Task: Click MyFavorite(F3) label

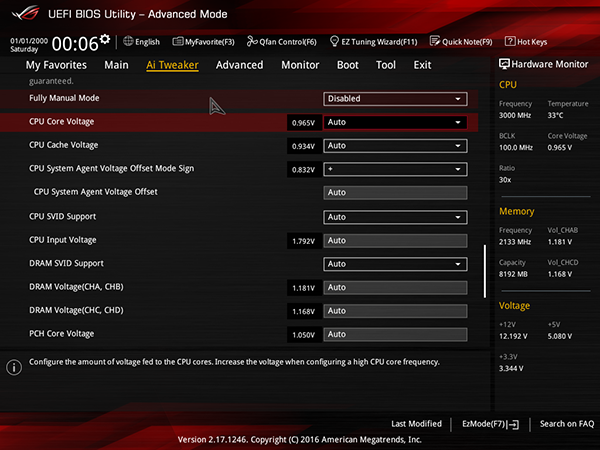Action: click(x=210, y=42)
